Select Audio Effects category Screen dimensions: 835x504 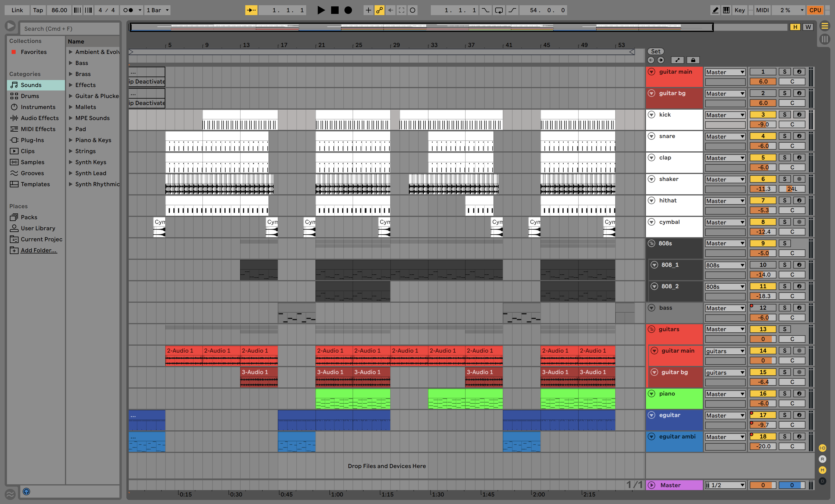pos(36,118)
